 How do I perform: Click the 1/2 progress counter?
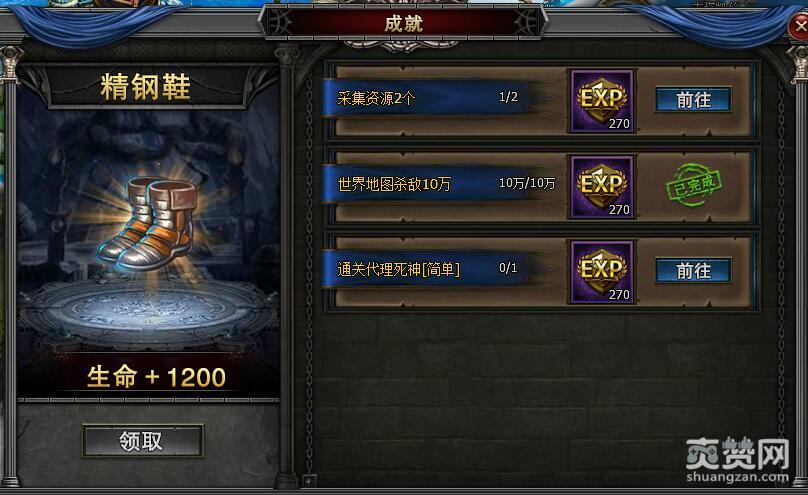508,97
